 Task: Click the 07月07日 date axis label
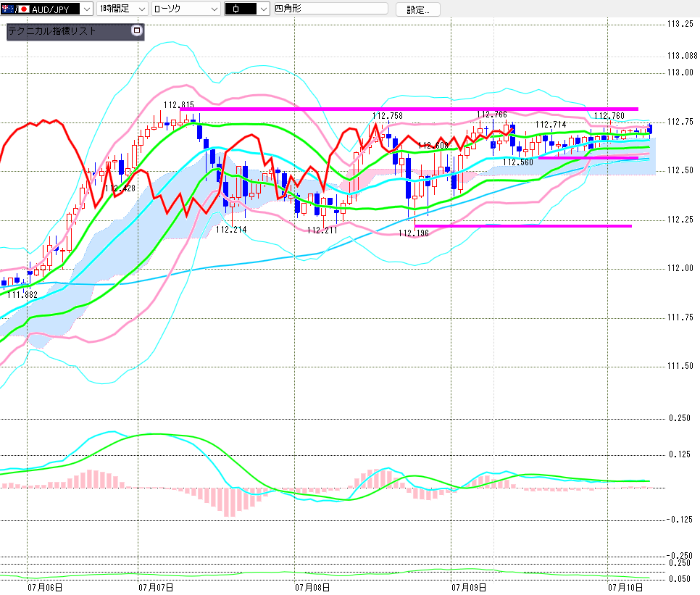(156, 588)
